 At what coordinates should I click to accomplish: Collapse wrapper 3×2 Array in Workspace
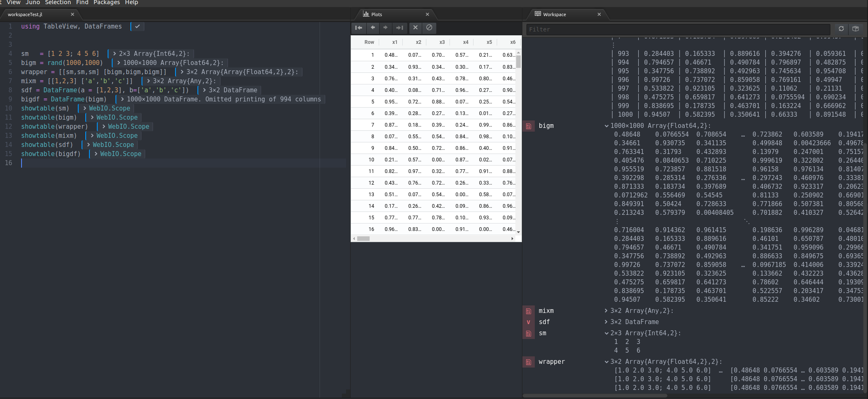(x=606, y=362)
